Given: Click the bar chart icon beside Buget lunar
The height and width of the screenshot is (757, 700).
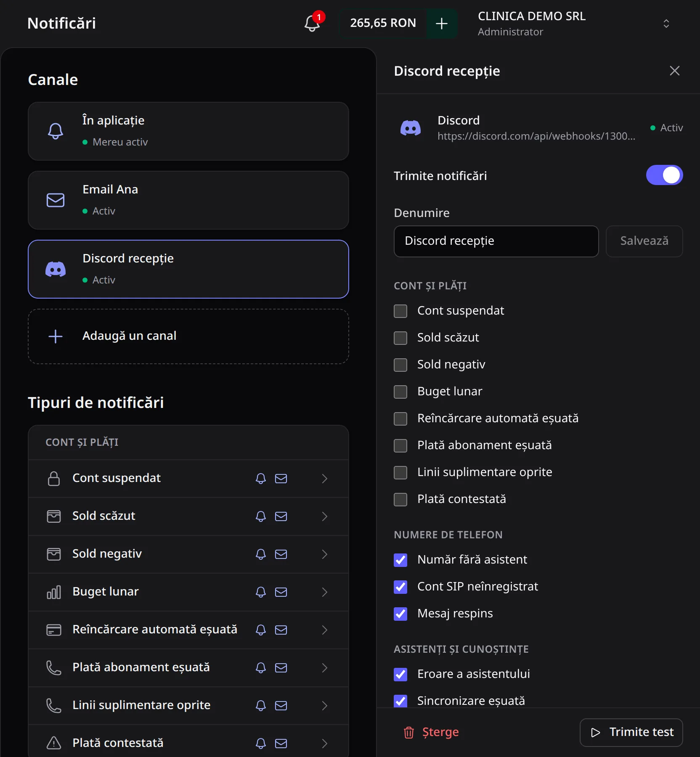Looking at the screenshot, I should (54, 592).
